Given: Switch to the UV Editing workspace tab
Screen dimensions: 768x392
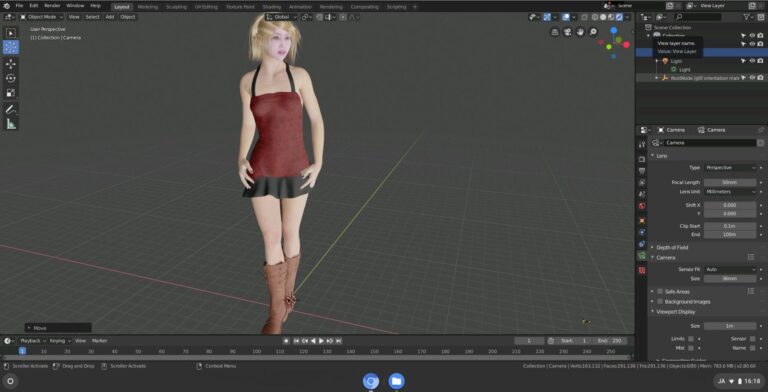Looking at the screenshot, I should click(x=206, y=7).
